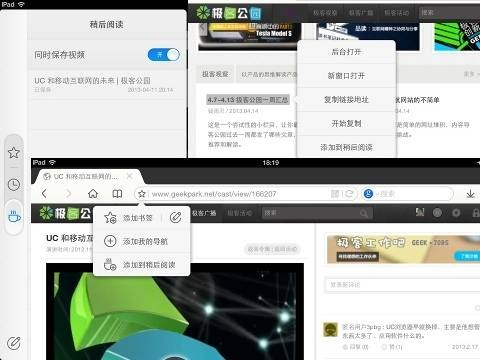The height and width of the screenshot is (360, 480).
Task: Toggle the 同时保存视频 switch
Action: pos(164,55)
